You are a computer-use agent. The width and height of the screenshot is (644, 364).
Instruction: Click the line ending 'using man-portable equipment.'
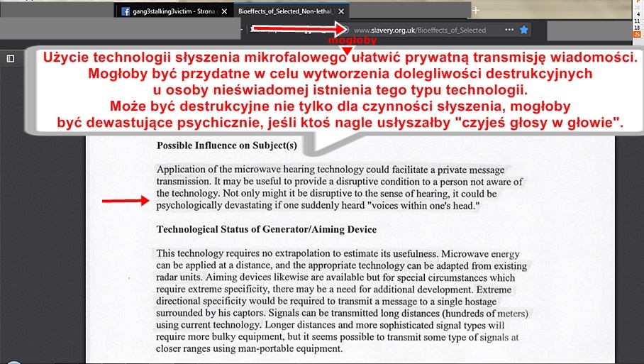pyautogui.click(x=249, y=349)
